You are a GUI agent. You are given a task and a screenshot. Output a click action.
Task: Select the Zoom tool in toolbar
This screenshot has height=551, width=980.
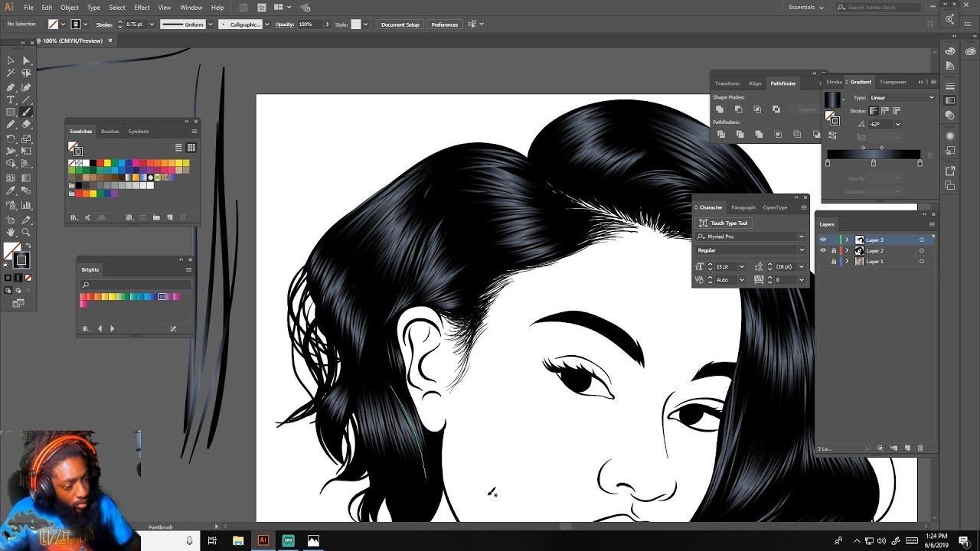[x=26, y=233]
